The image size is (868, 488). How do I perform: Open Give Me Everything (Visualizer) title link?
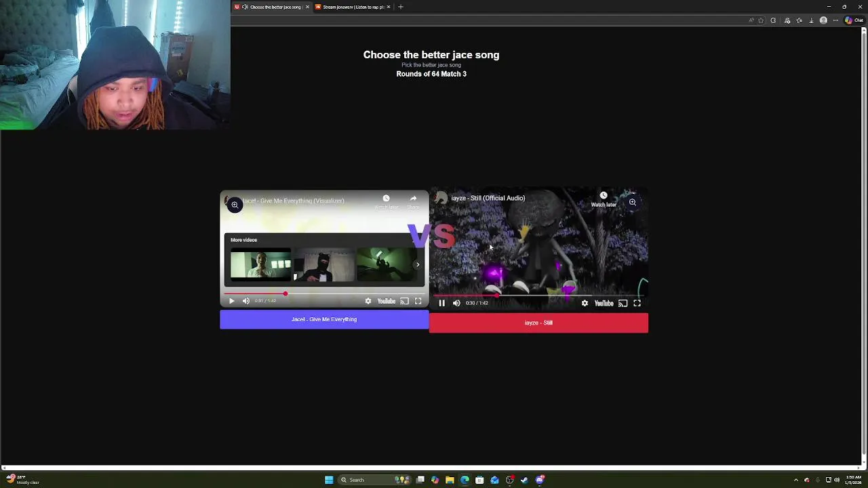(293, 201)
